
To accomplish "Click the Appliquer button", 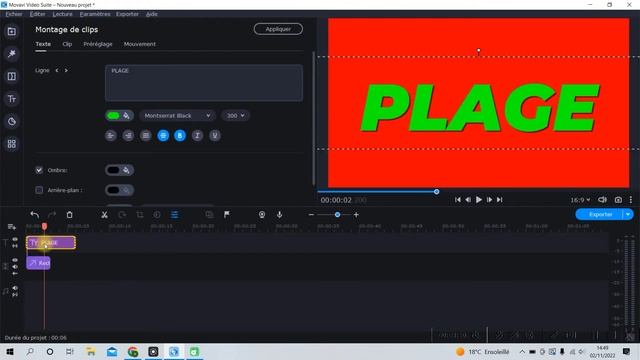I will point(278,29).
